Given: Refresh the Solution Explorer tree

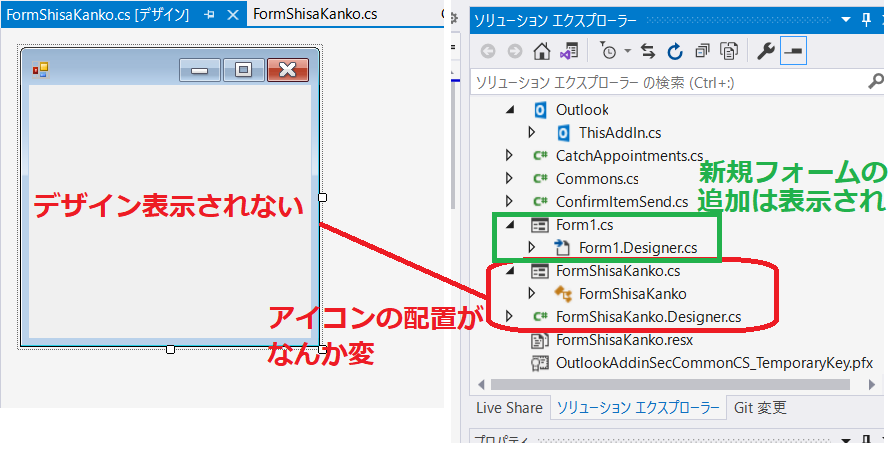Looking at the screenshot, I should point(675,51).
